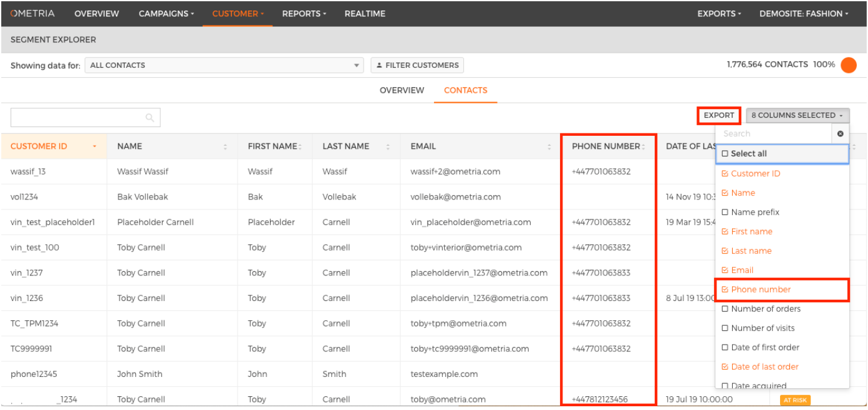Image resolution: width=868 pixels, height=410 pixels.
Task: Toggle the Select all checkbox
Action: click(x=725, y=153)
